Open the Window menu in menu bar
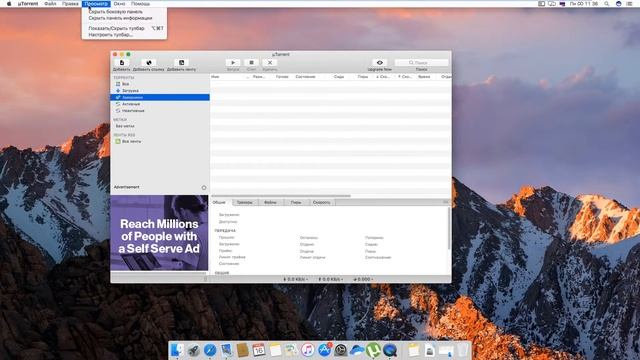 click(x=120, y=4)
